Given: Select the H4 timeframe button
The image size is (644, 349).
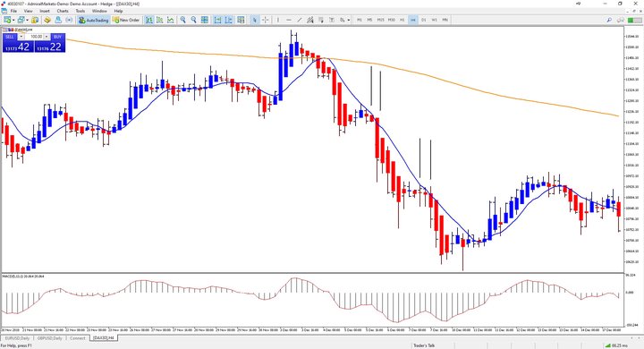Looking at the screenshot, I should click(x=412, y=20).
